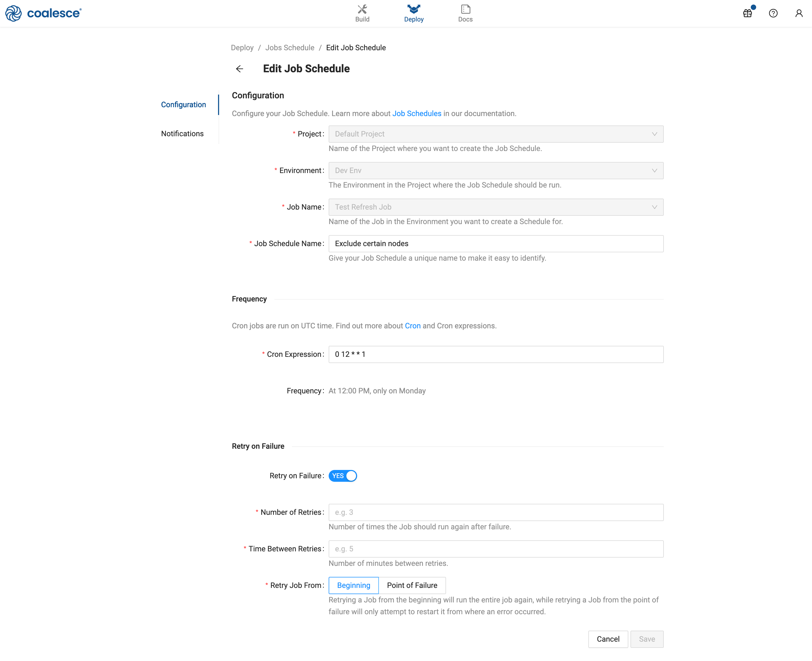
Task: Open the Deploy section
Action: (414, 13)
